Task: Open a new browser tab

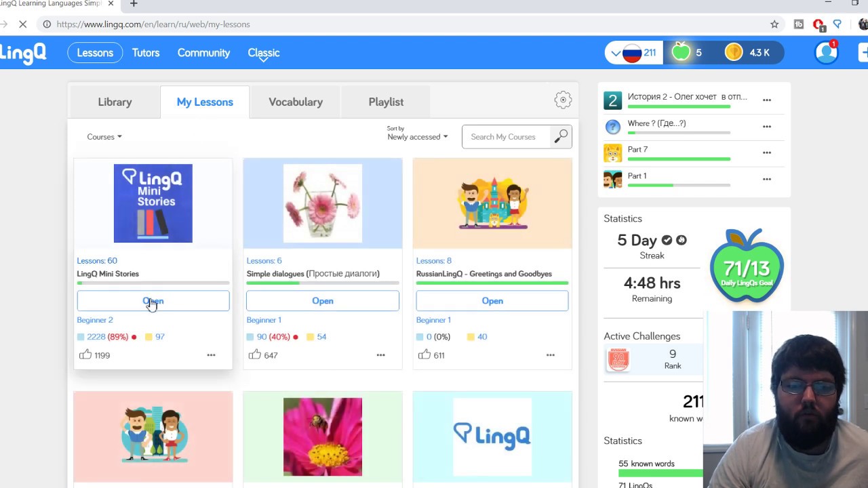Action: 134,4
